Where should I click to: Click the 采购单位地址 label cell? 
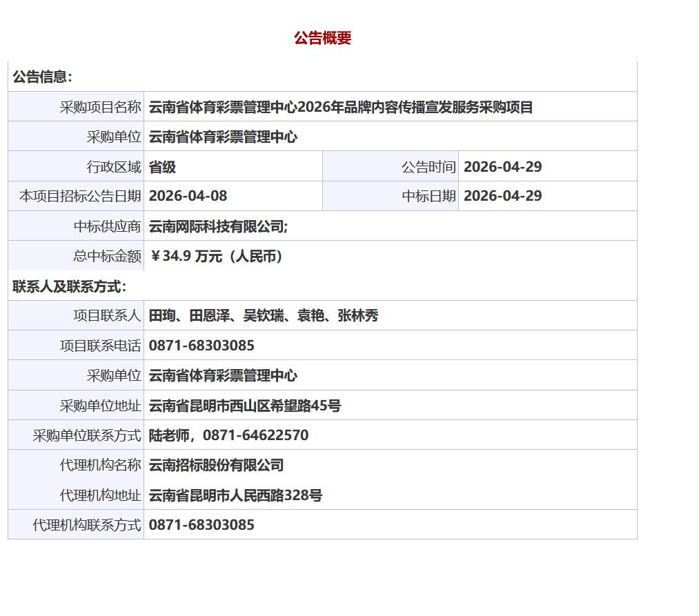[x=100, y=406]
